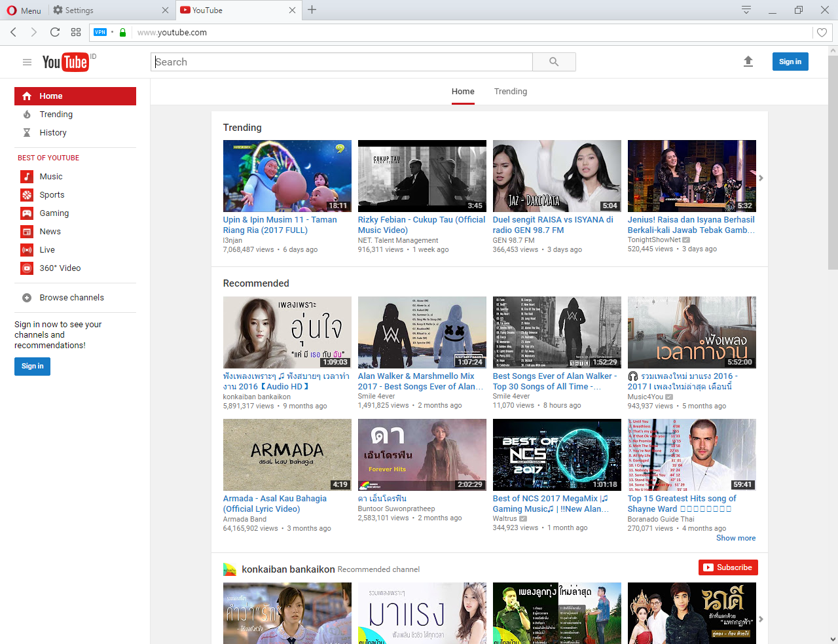Click the Browse channels plus icon
Viewport: 838px width, 644px height.
click(x=27, y=298)
